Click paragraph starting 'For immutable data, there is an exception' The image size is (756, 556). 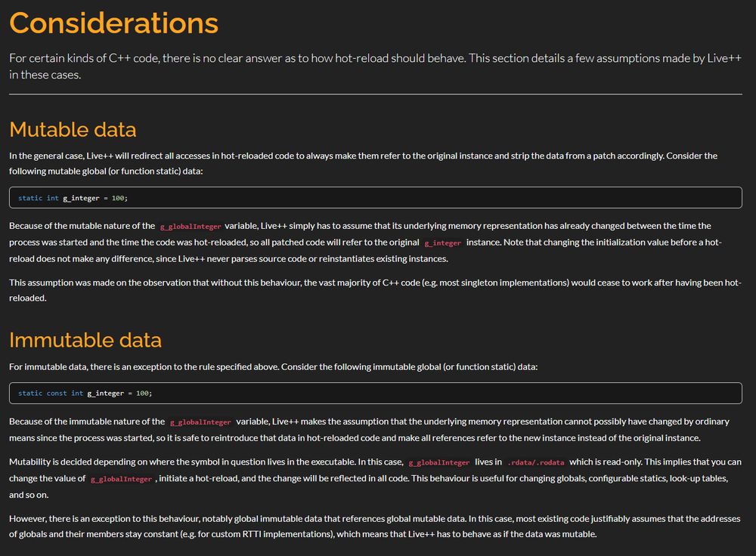(273, 366)
